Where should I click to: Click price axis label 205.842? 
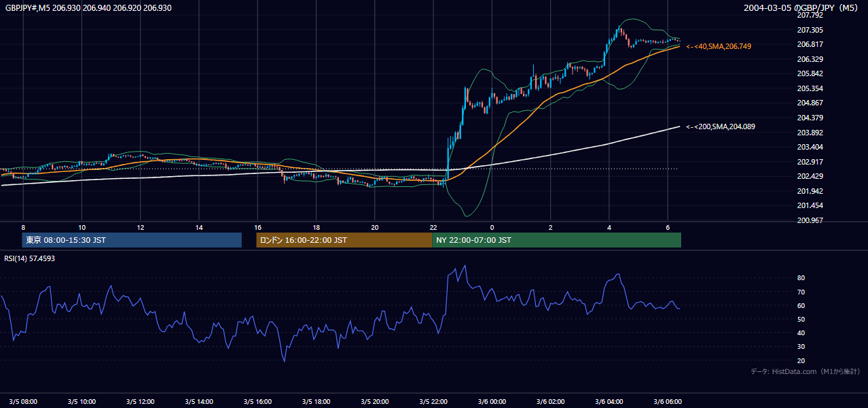(810, 73)
